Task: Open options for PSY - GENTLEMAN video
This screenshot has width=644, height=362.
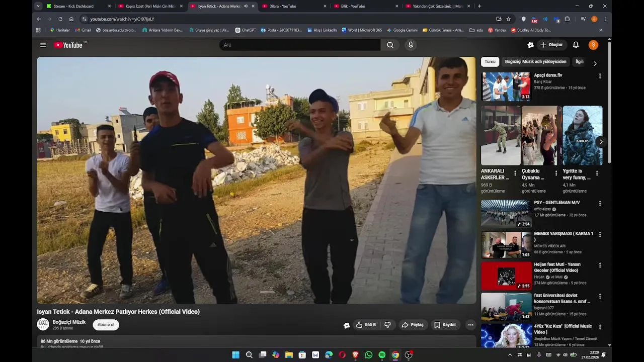Action: 600,203
